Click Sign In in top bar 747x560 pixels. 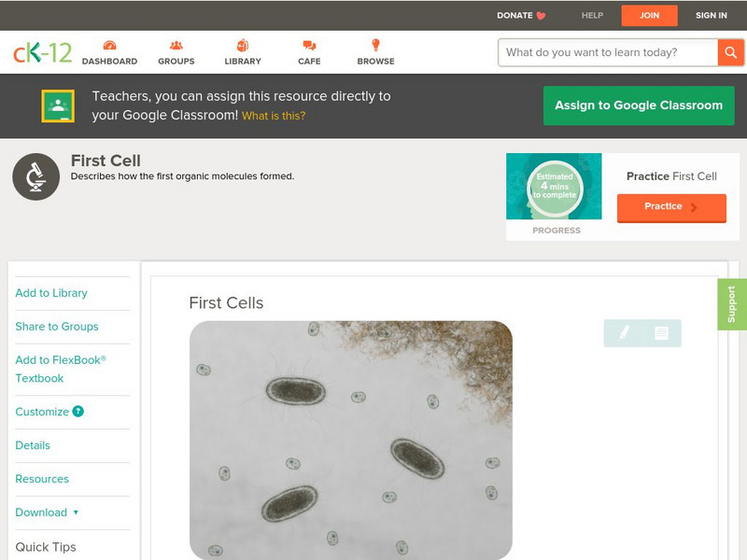click(712, 16)
